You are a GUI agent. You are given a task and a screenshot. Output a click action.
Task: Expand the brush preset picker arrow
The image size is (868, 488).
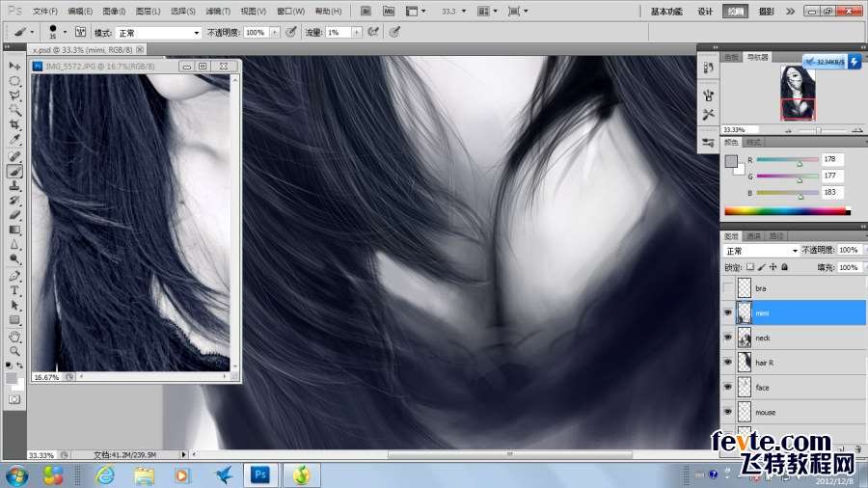point(65,32)
